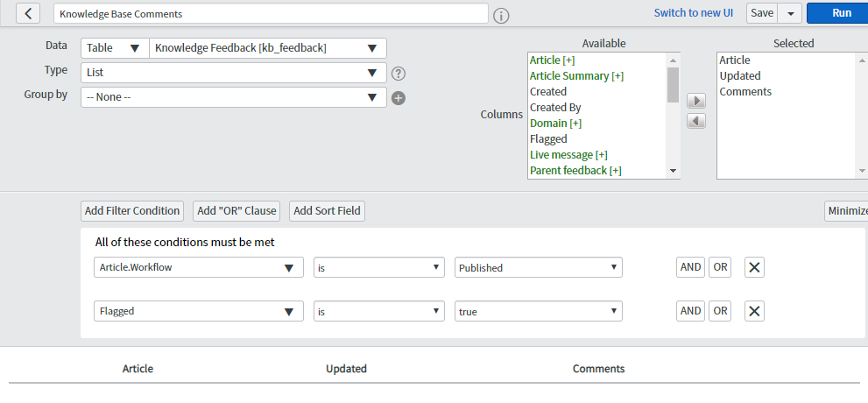Move column to Selected with right arrow

click(696, 101)
